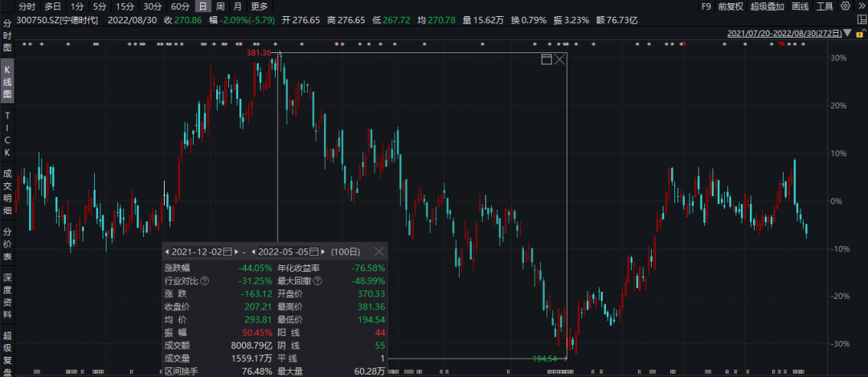This screenshot has height=377, width=868.
Task: Click amplitude 3.23% in header
Action: pyautogui.click(x=575, y=20)
